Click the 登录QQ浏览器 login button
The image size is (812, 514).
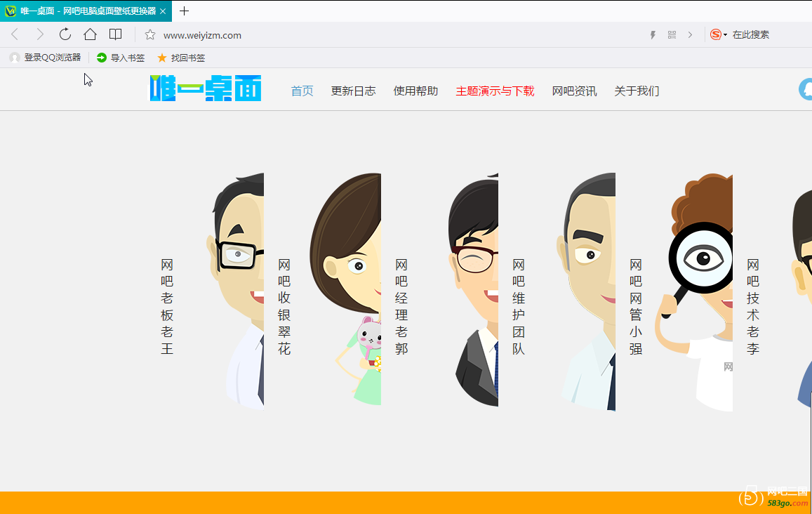click(46, 58)
